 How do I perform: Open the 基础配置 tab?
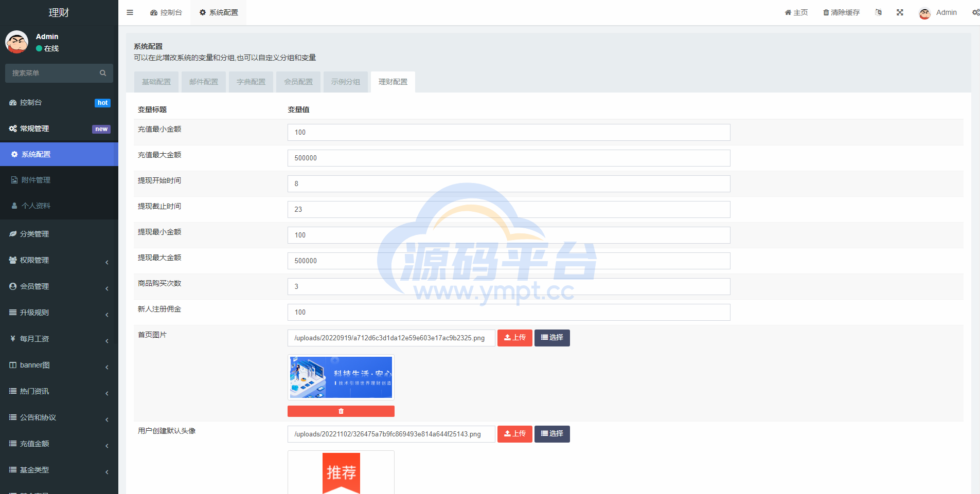156,82
